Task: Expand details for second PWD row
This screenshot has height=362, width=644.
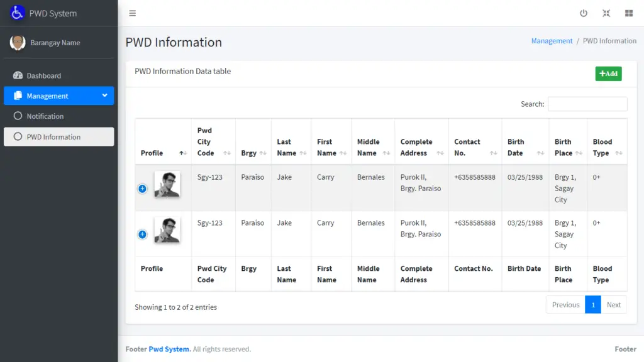Action: [x=142, y=234]
